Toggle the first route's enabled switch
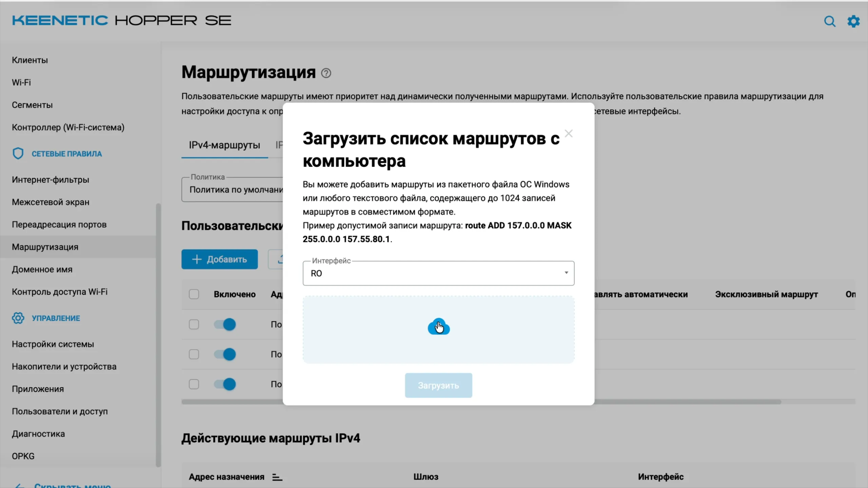 [225, 324]
